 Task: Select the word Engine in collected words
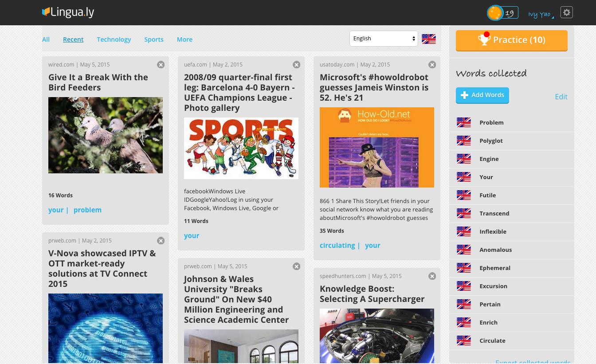click(x=489, y=159)
